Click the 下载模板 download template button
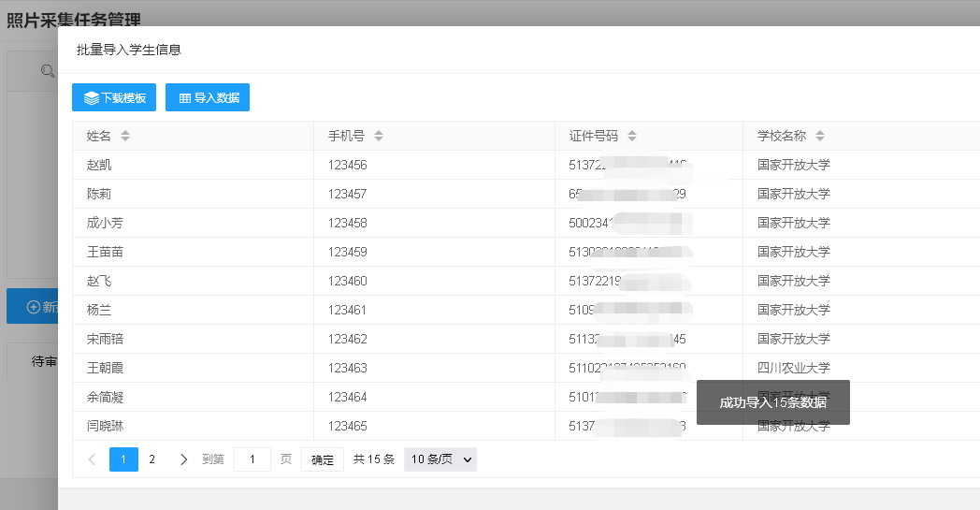 coord(114,97)
